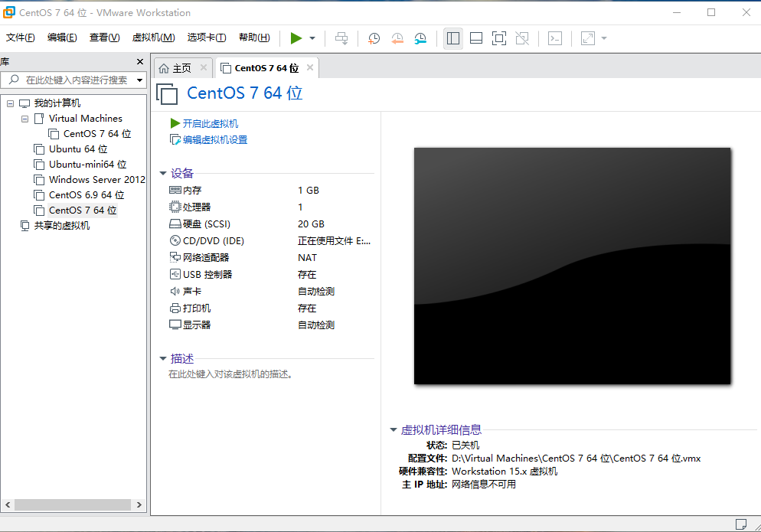
Task: Open the stretch display dropdown arrow
Action: [604, 38]
